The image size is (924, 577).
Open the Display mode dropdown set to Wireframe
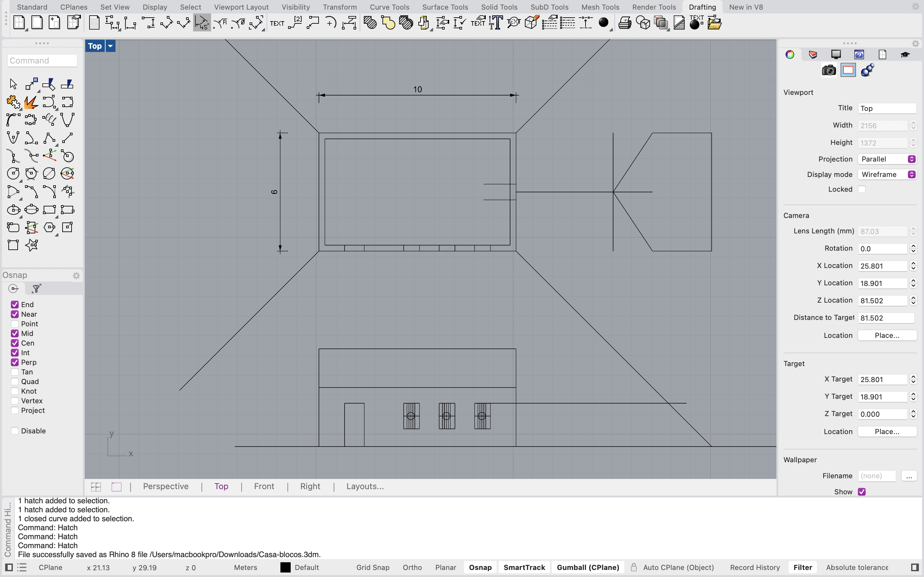[886, 174]
